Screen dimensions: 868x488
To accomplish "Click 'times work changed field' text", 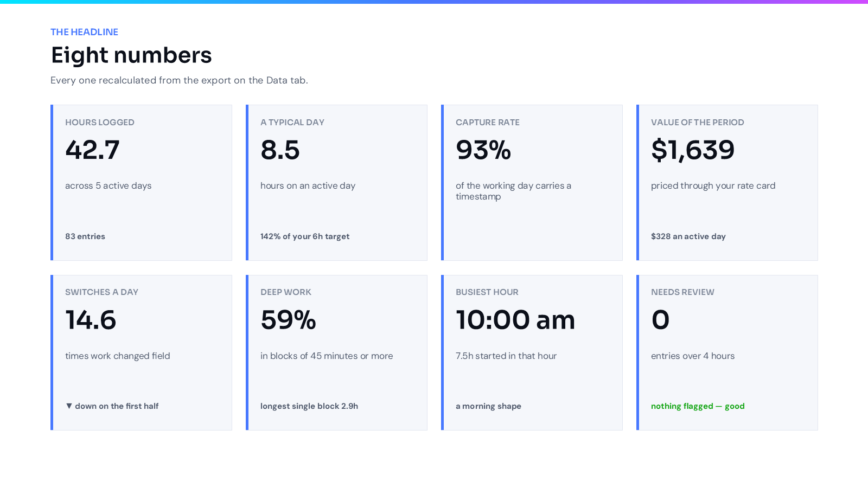I will coord(118,356).
